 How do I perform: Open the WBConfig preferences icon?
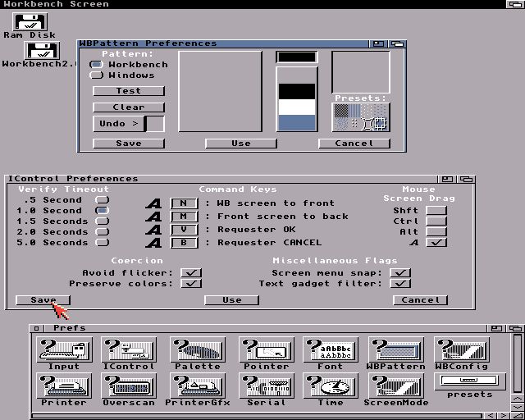(x=461, y=349)
